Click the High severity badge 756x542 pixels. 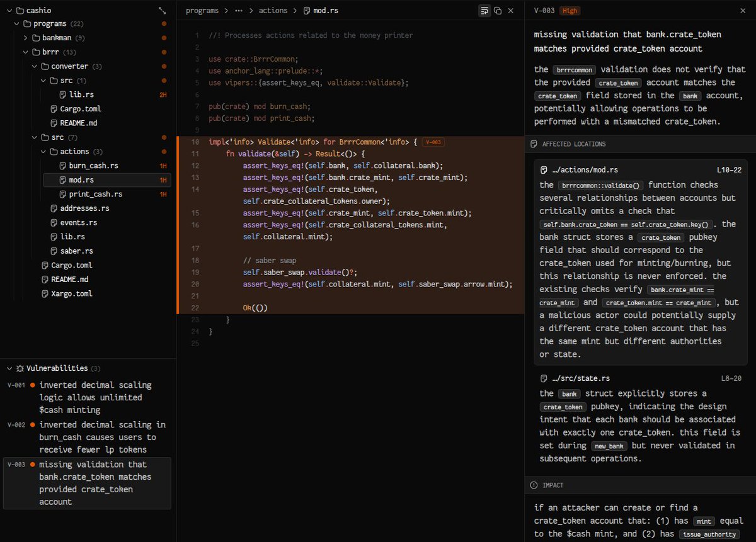pos(569,11)
